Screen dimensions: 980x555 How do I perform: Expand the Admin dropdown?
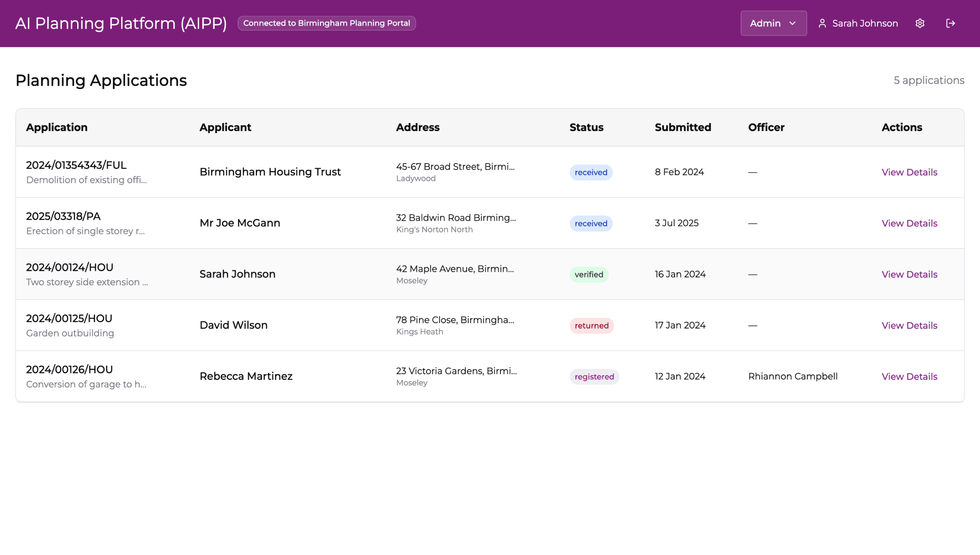774,23
